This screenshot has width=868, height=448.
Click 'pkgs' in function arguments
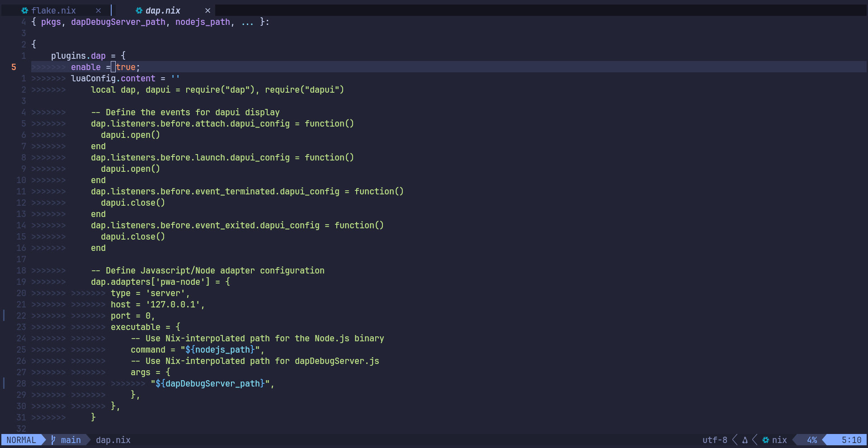click(x=51, y=22)
